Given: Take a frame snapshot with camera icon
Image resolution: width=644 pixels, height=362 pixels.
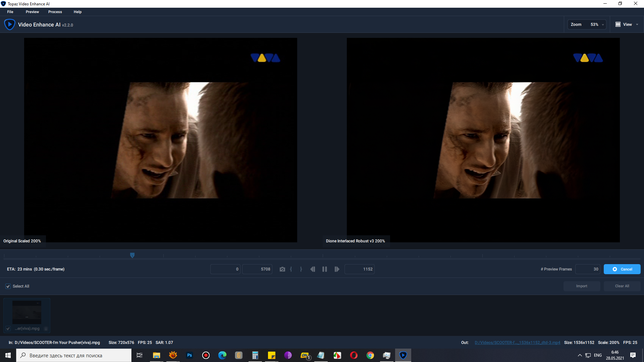Looking at the screenshot, I should (282, 269).
